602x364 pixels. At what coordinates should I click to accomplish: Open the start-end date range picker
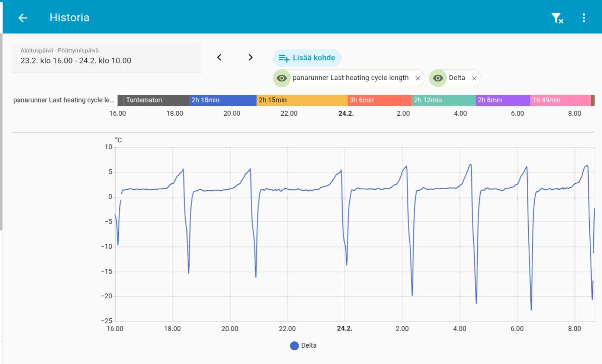106,57
